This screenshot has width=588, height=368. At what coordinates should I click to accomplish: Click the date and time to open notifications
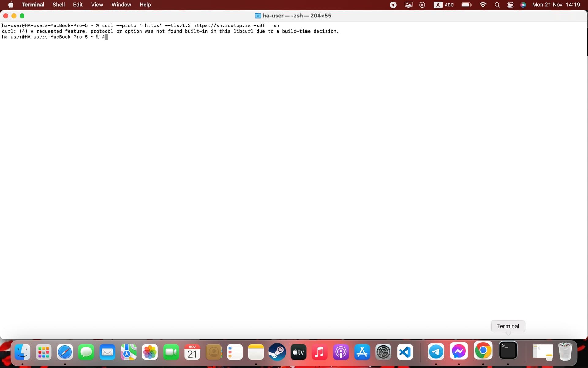point(556,5)
